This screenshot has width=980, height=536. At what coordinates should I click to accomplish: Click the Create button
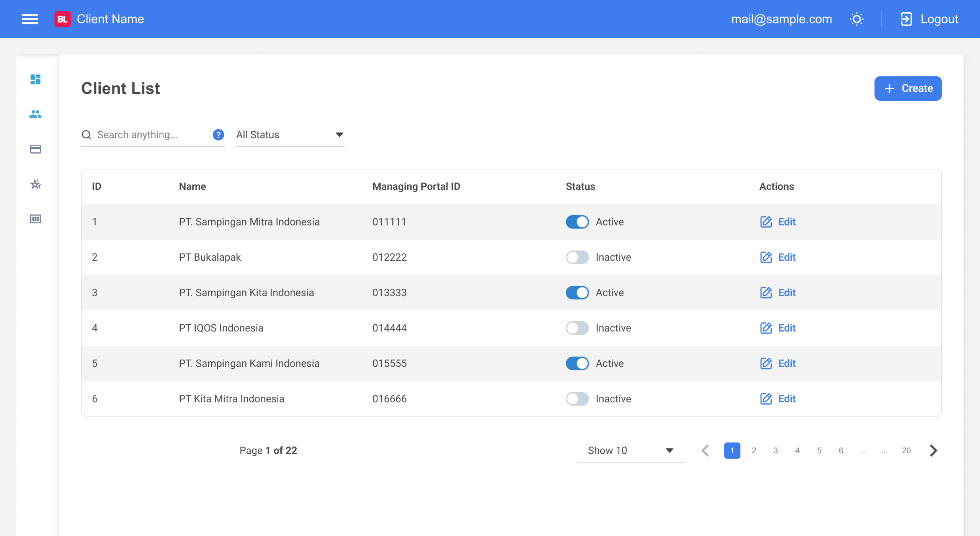pos(908,88)
